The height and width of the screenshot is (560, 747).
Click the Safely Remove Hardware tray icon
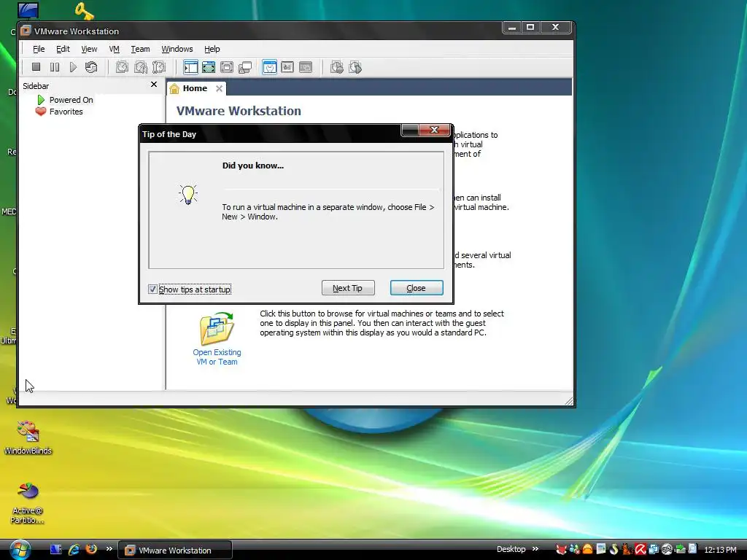(x=681, y=550)
